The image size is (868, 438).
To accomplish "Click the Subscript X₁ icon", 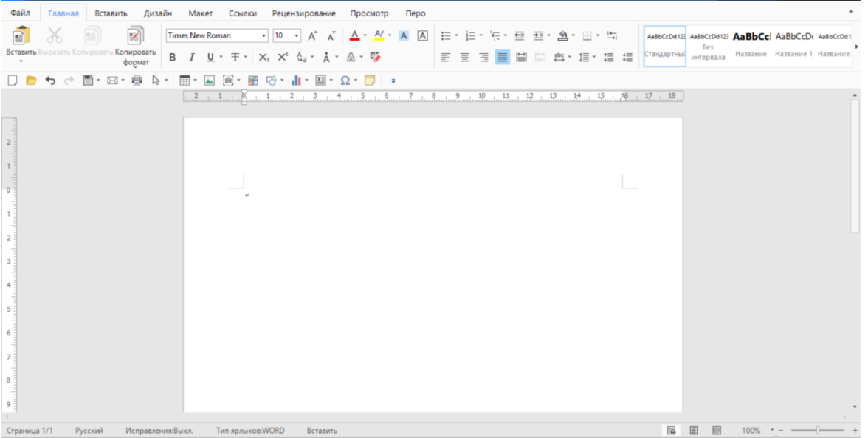I will [263, 58].
